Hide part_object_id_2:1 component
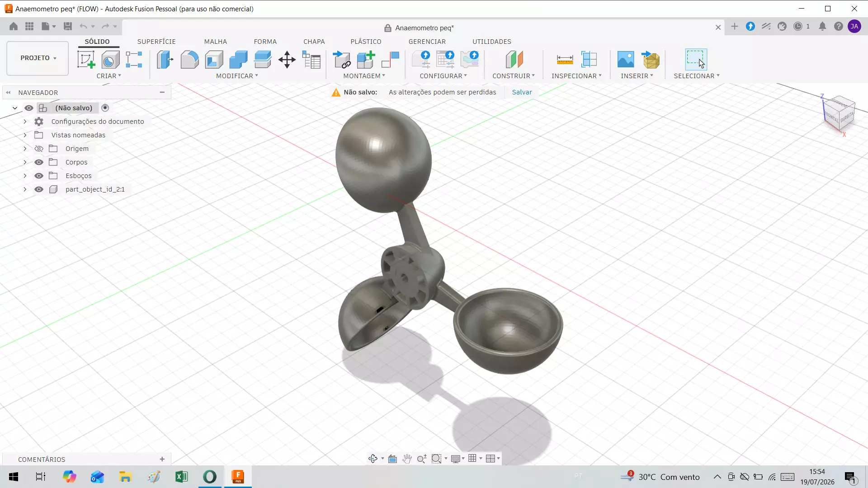 pos(39,189)
